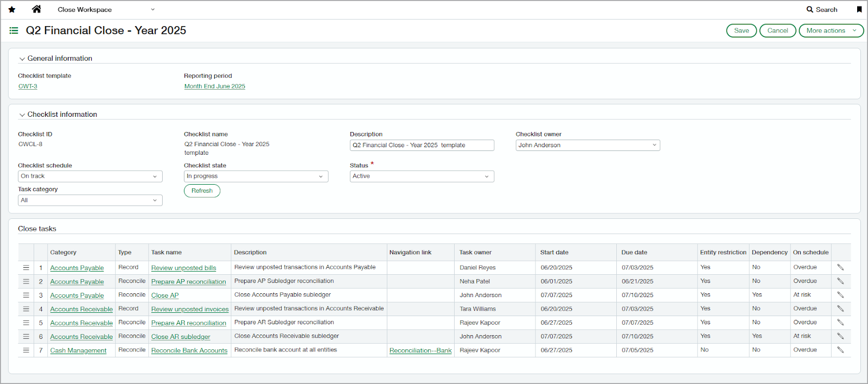The image size is (868, 384).
Task: Click the Refresh button
Action: (x=202, y=191)
